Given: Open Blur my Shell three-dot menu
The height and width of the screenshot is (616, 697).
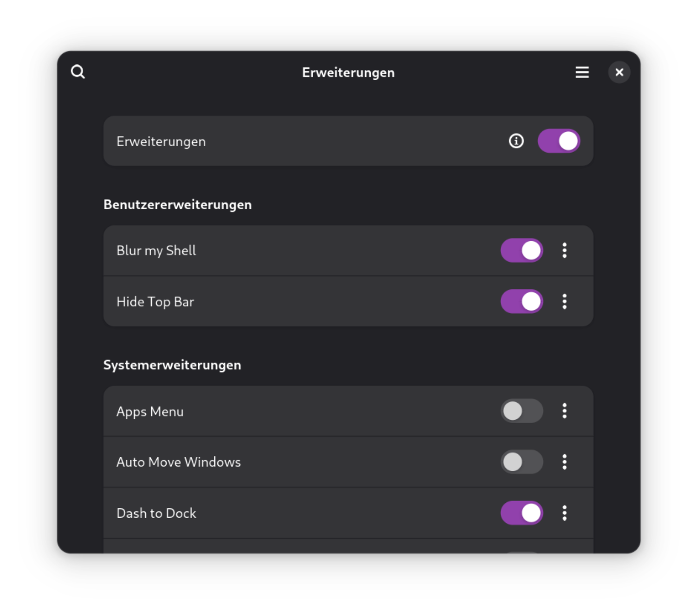Looking at the screenshot, I should tap(564, 250).
